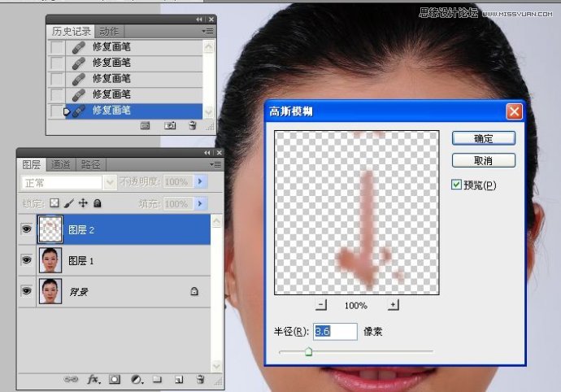Switch to the 通道 channels tab
Image resolution: width=561 pixels, height=392 pixels.
pyautogui.click(x=61, y=165)
